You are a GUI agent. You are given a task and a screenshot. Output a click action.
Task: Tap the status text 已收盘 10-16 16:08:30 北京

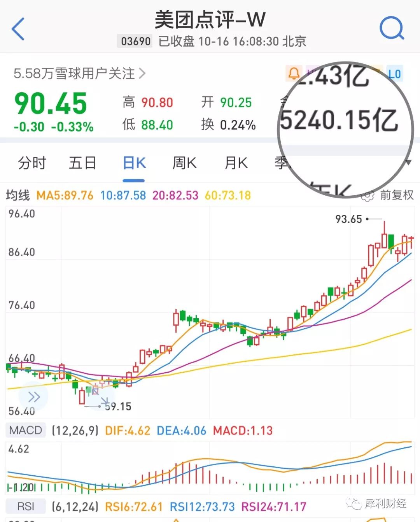(233, 41)
